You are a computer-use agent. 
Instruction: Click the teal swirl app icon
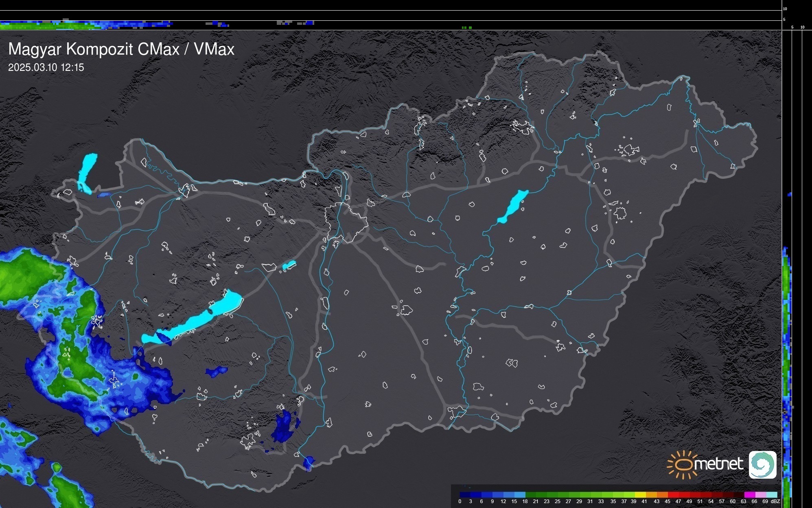762,464
